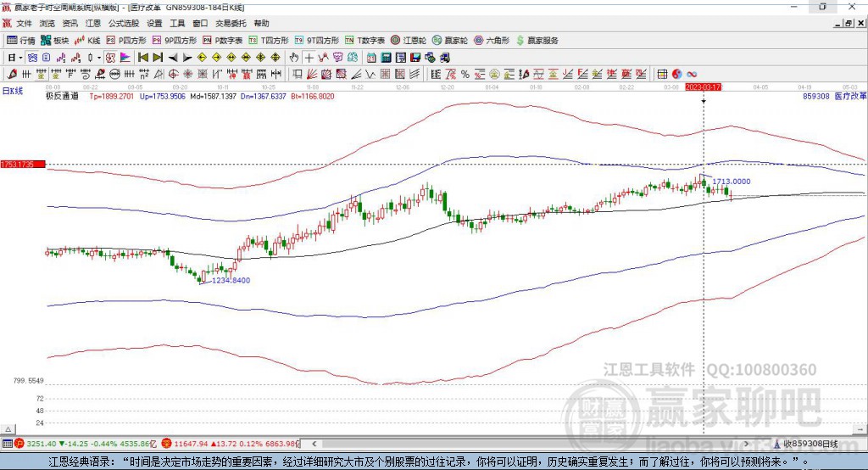Image resolution: width=868 pixels, height=470 pixels.
Task: Click the K线 toolbar button
Action: pyautogui.click(x=87, y=41)
